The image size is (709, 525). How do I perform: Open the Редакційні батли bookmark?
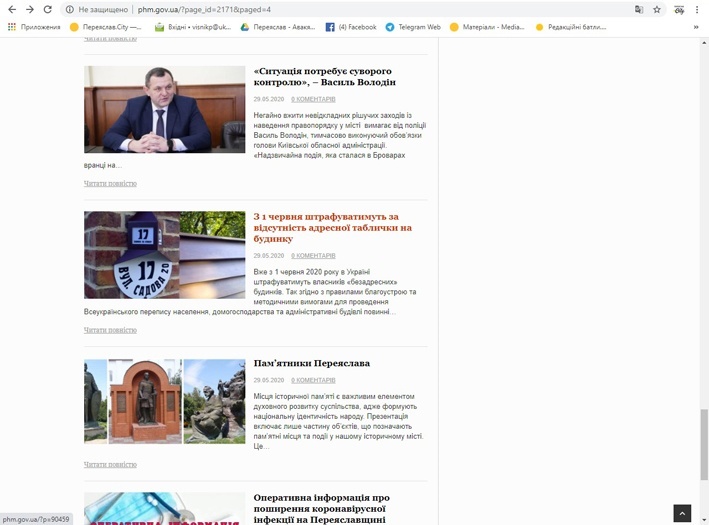571,27
